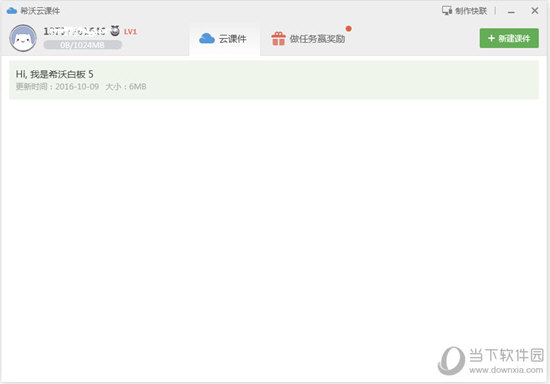Click the badge icon next to the username

click(115, 31)
